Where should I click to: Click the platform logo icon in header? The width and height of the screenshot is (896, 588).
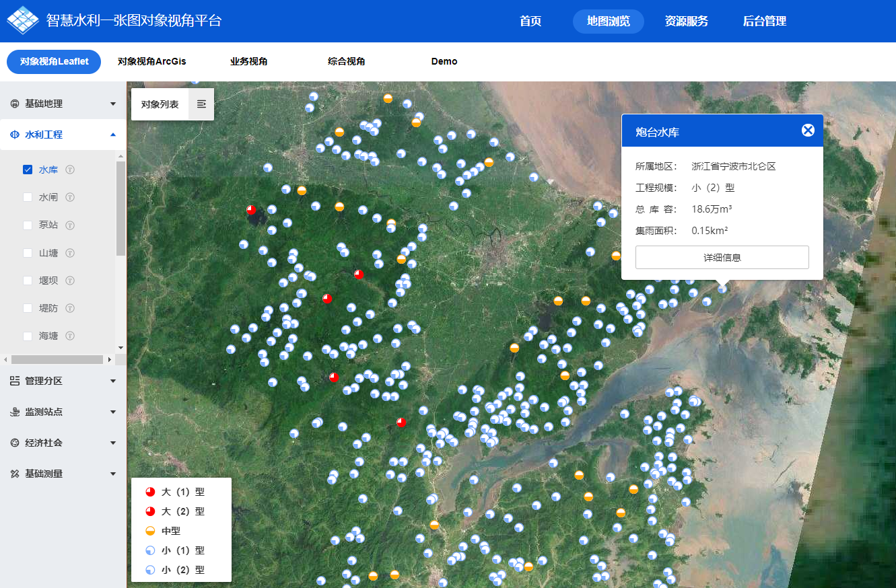23,21
